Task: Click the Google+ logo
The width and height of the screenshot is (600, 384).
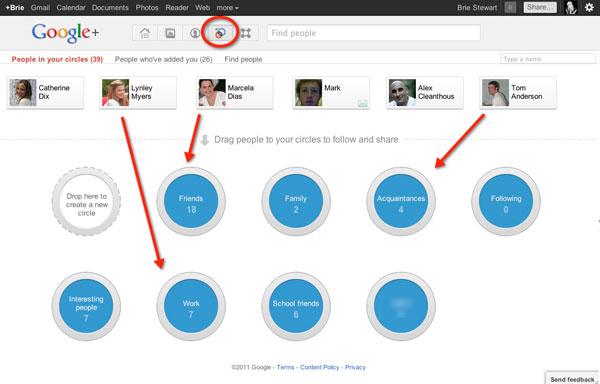Action: [x=65, y=33]
